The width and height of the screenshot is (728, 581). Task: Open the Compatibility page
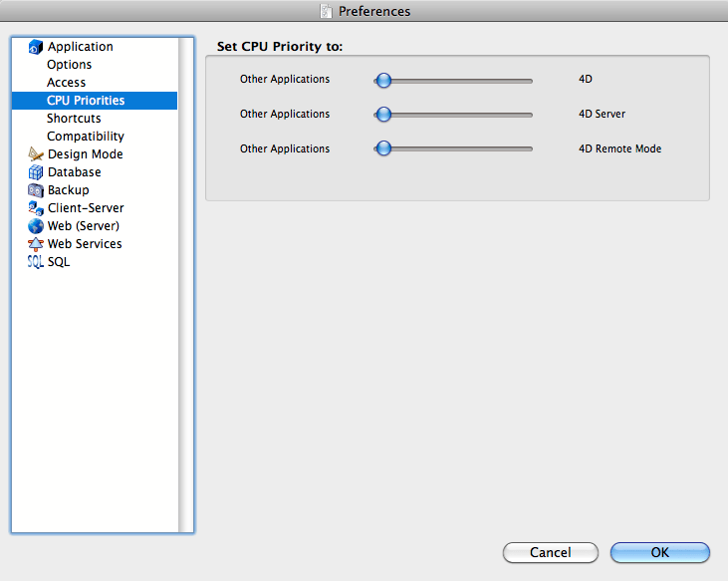86,137
